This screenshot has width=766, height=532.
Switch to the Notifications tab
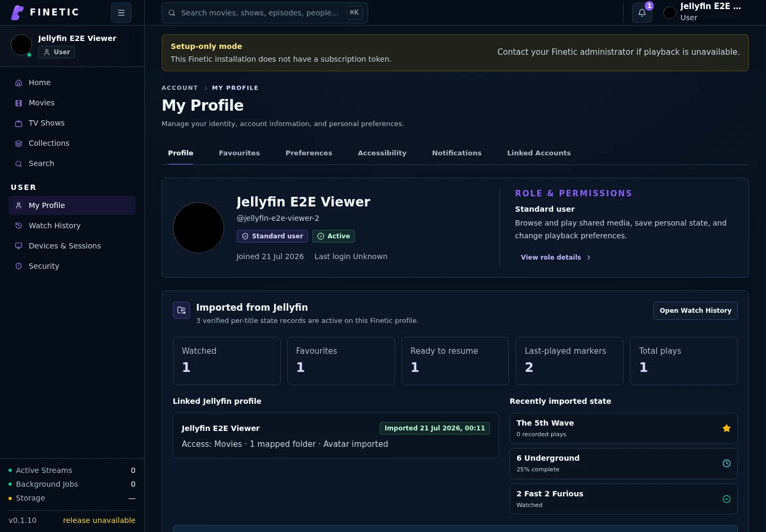(x=457, y=153)
